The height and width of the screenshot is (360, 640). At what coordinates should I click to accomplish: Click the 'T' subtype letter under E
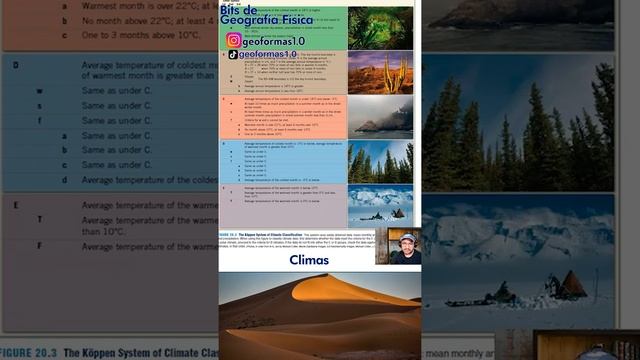[40, 220]
